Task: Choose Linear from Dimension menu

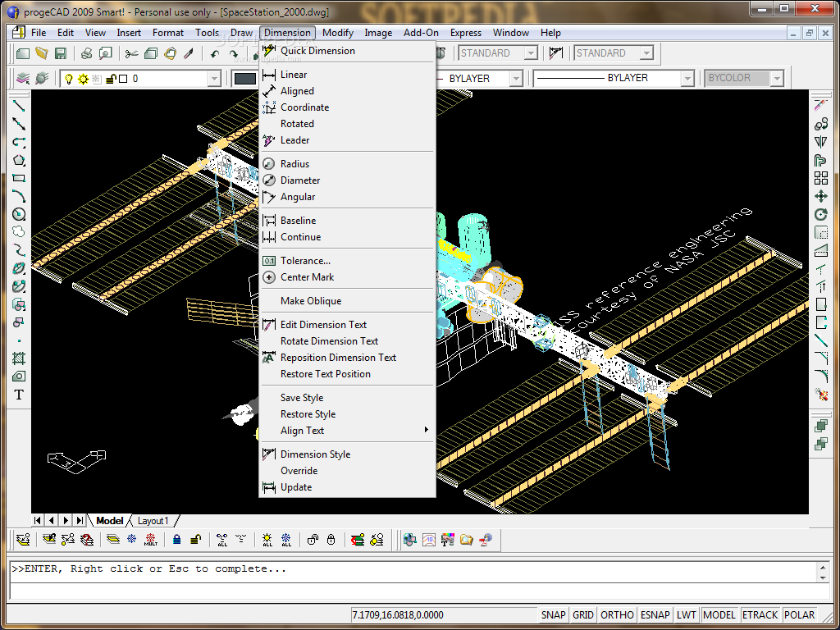Action: (347, 75)
